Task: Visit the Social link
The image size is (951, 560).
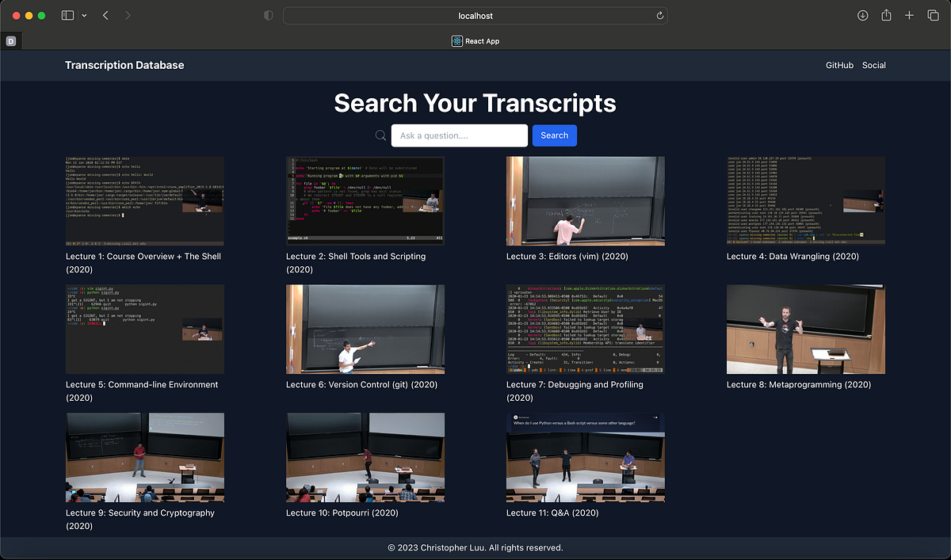Action: point(873,65)
